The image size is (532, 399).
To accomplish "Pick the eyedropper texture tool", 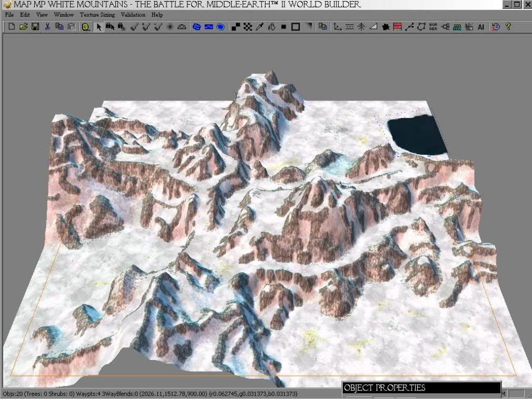I will point(259,26).
